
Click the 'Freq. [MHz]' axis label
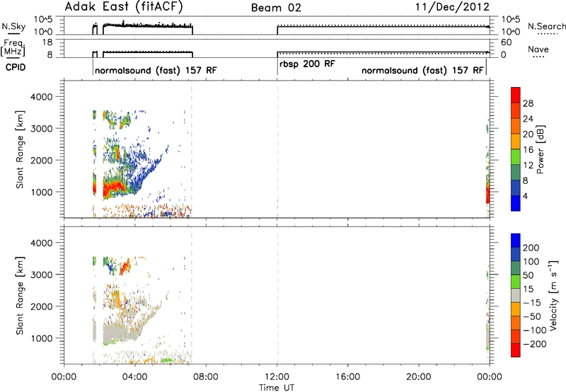coord(13,47)
